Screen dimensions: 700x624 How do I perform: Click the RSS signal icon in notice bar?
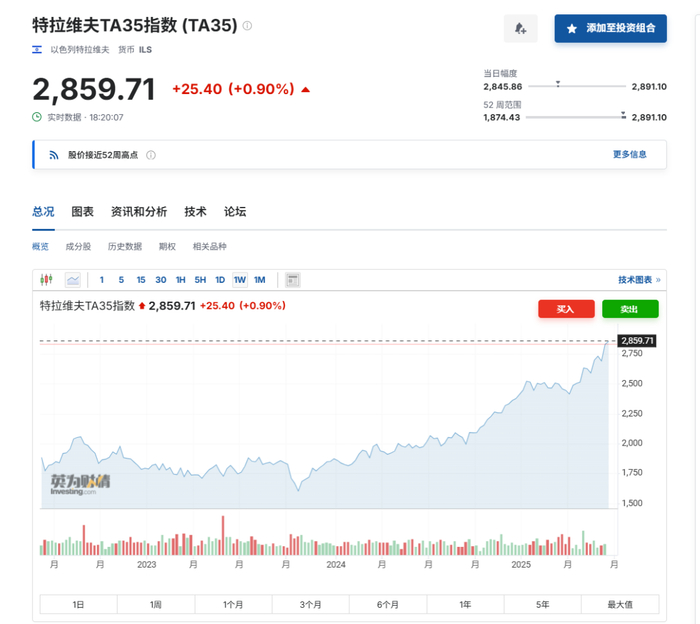54,155
